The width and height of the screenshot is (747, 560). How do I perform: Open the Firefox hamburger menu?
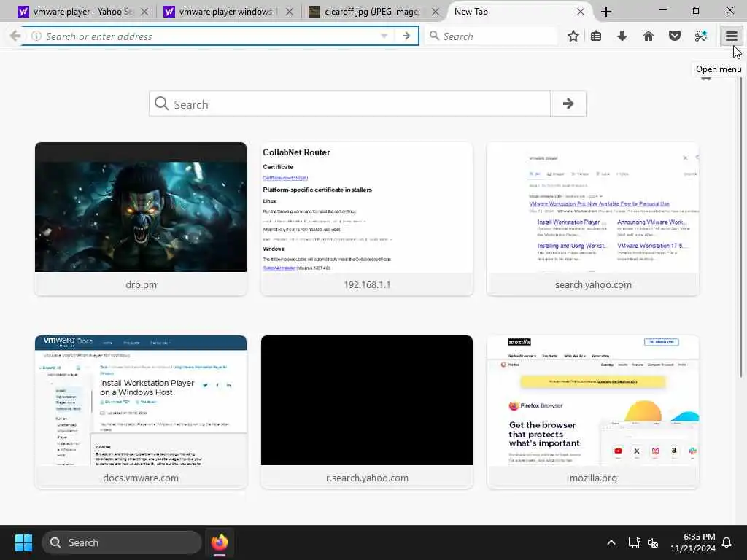(731, 36)
